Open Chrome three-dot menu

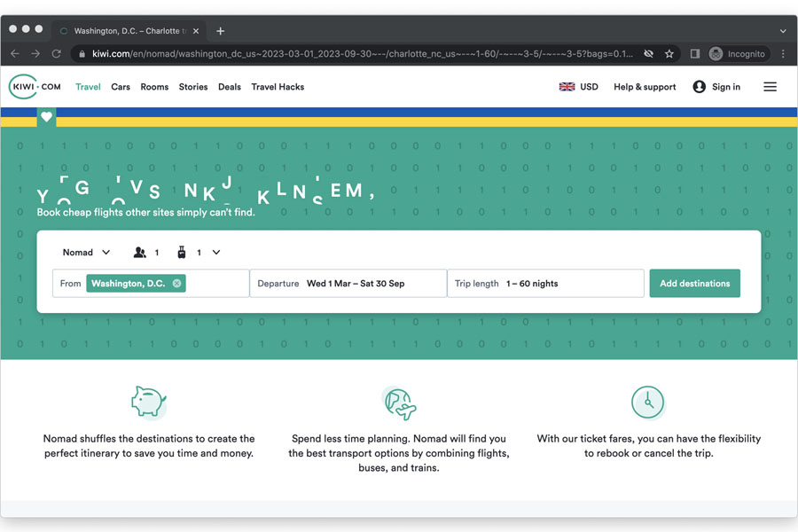783,53
